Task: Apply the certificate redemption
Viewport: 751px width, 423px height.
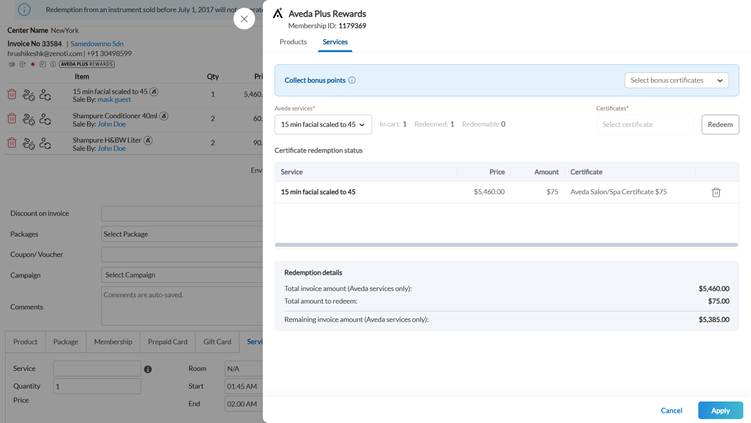Action: click(720, 410)
